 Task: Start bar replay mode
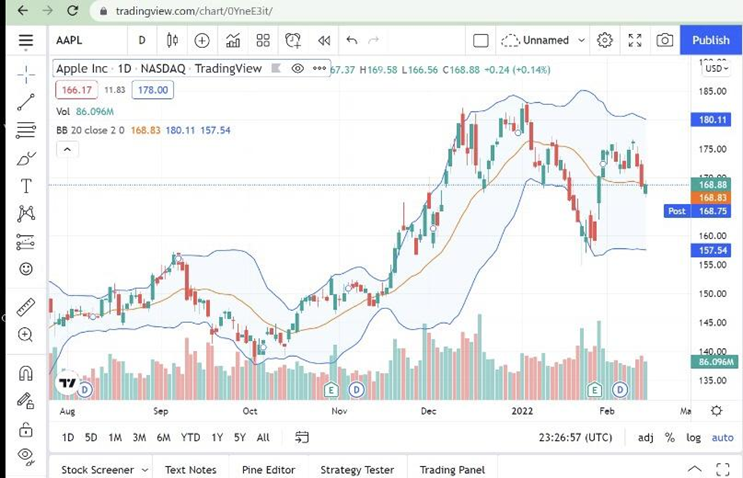324,40
